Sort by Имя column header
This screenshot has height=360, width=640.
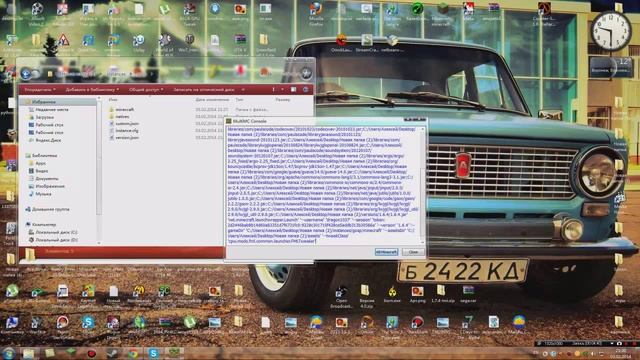click(113, 100)
